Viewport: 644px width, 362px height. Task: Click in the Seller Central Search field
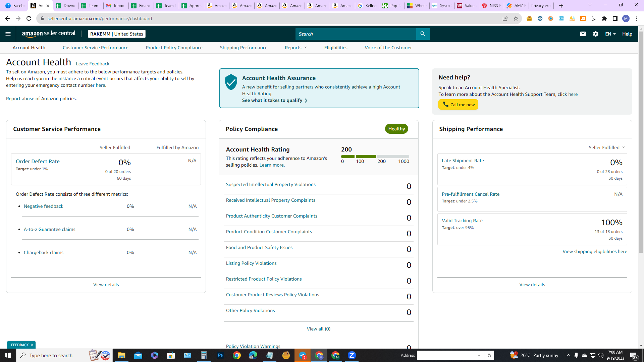click(x=356, y=34)
